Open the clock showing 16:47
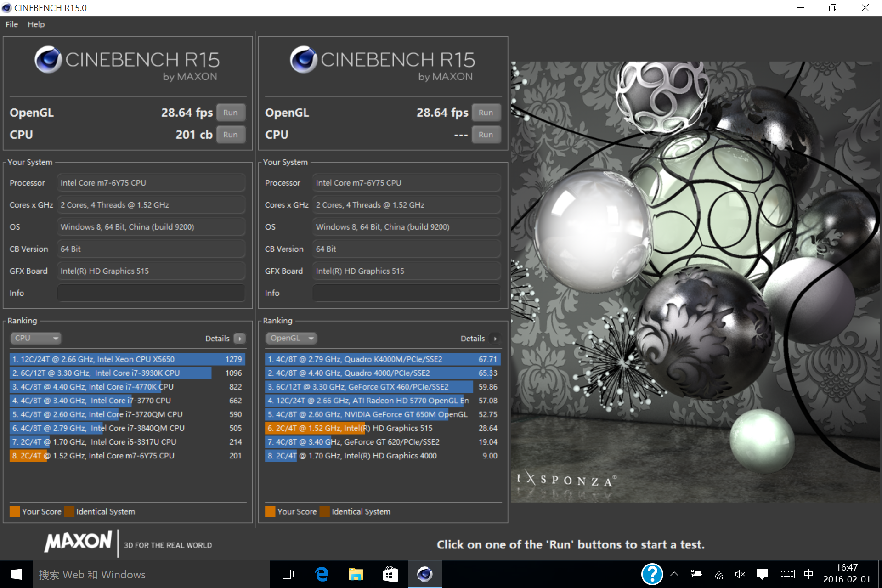The width and height of the screenshot is (882, 588). click(x=847, y=574)
